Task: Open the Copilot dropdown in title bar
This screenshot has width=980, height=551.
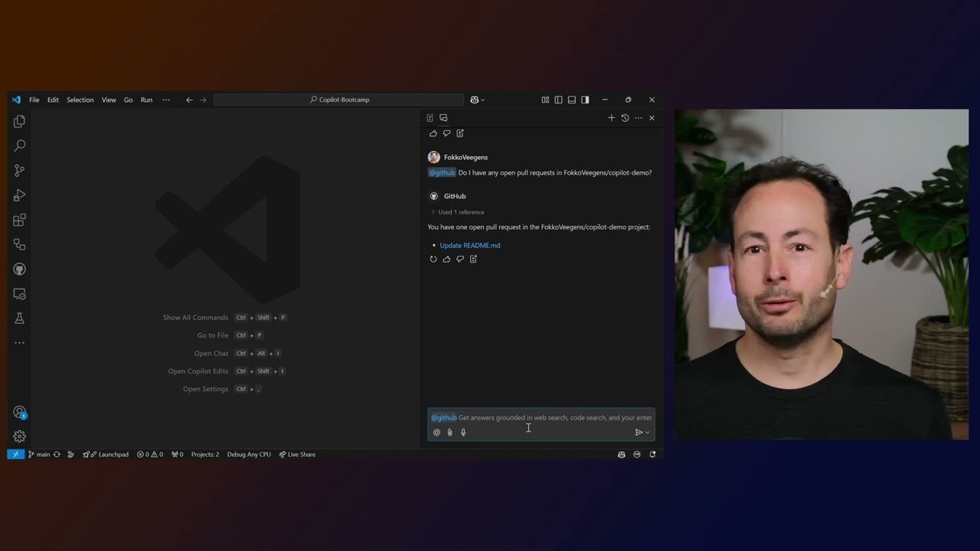Action: [477, 99]
